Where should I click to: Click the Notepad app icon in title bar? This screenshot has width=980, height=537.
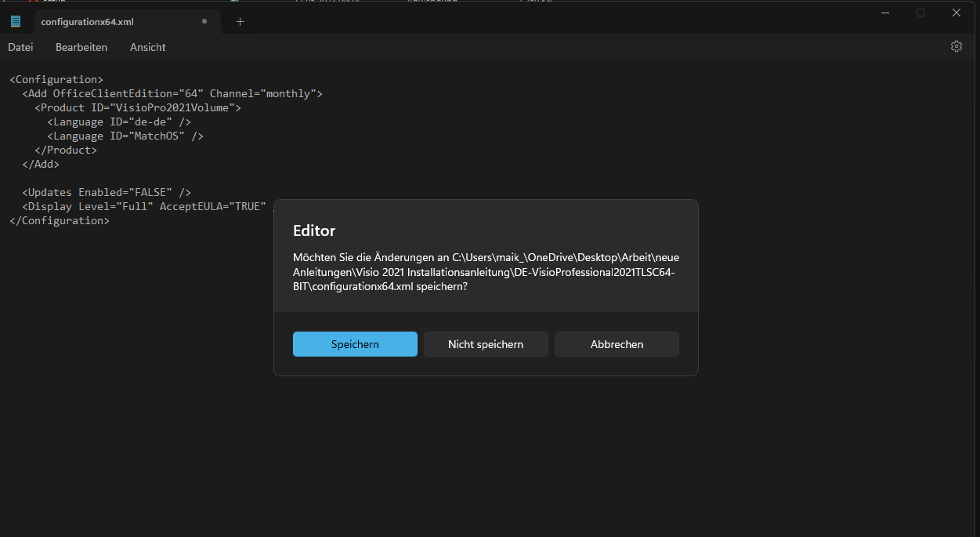point(16,21)
